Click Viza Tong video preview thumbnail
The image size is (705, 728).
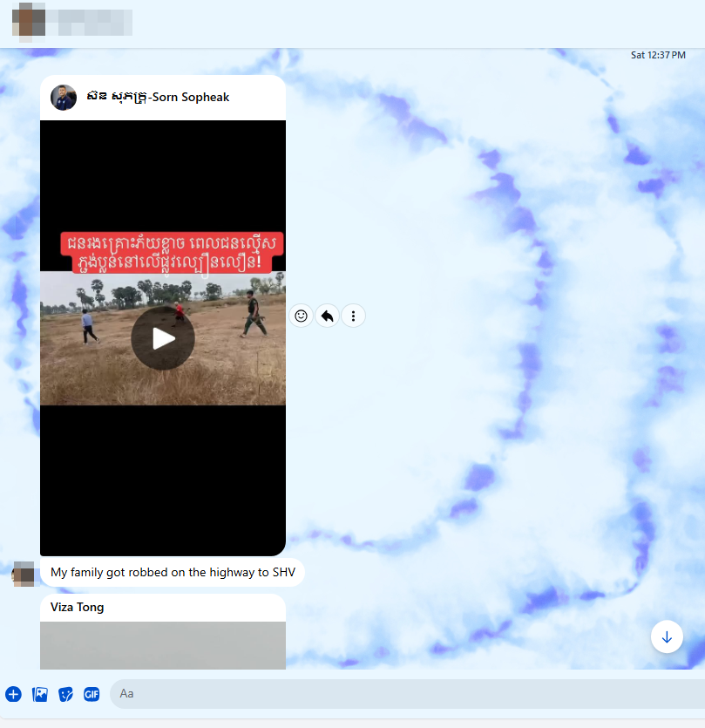(163, 645)
